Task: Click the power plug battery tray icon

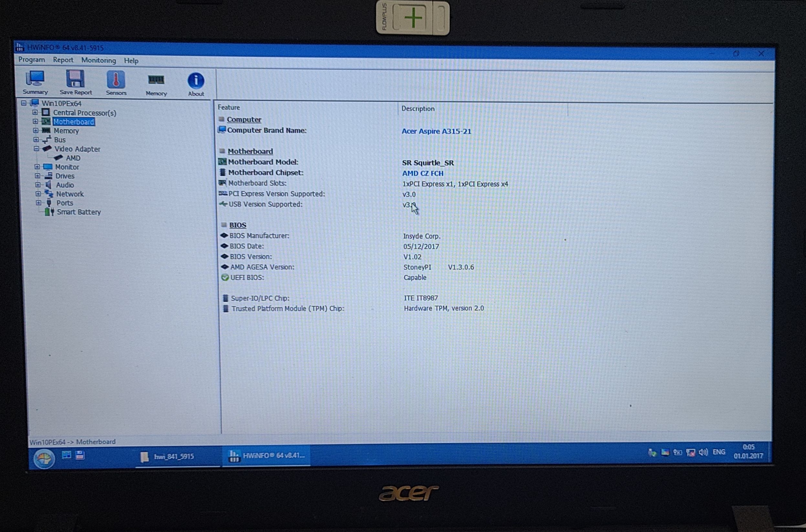Action: pyautogui.click(x=677, y=452)
